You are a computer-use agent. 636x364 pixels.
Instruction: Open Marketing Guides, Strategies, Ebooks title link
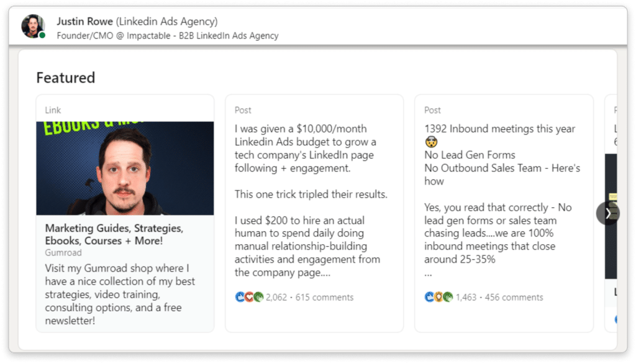coord(114,234)
